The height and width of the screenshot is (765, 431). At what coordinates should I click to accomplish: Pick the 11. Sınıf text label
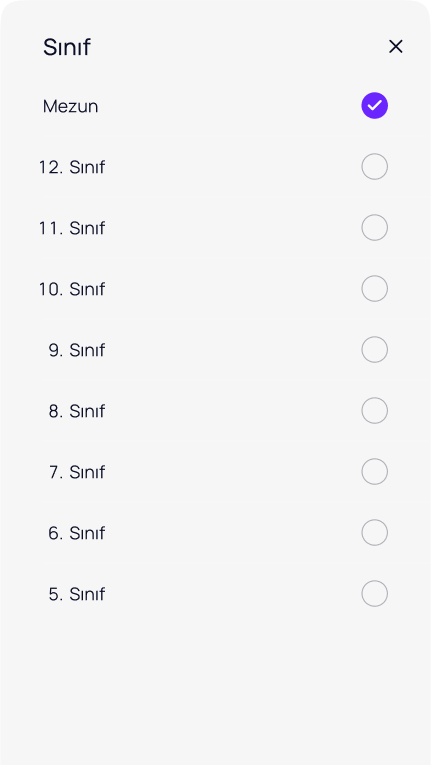(72, 228)
